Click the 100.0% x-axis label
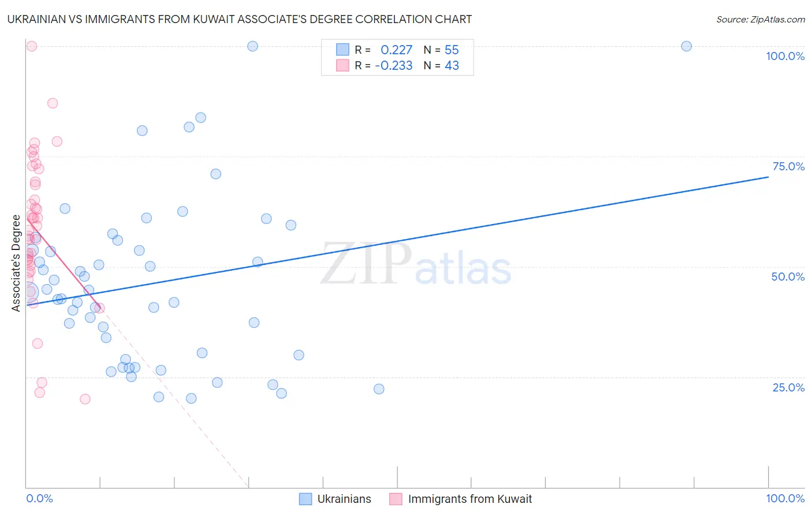The width and height of the screenshot is (812, 515). click(x=785, y=498)
